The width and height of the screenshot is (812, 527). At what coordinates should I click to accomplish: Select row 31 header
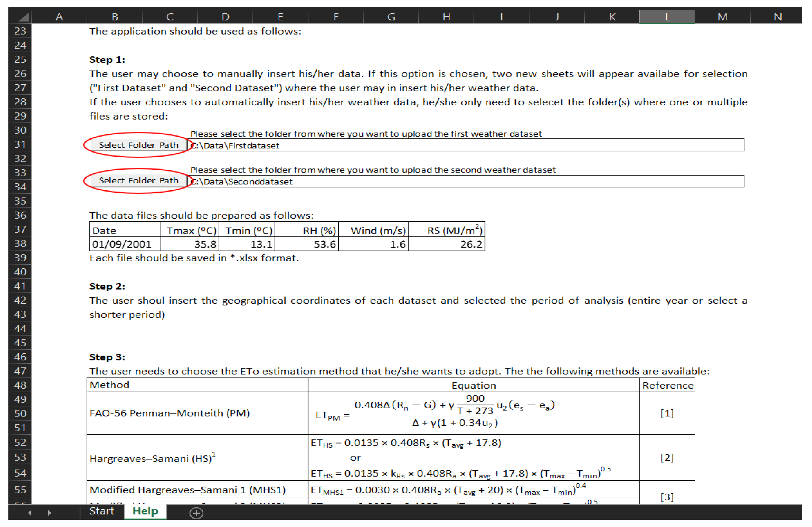tap(20, 144)
